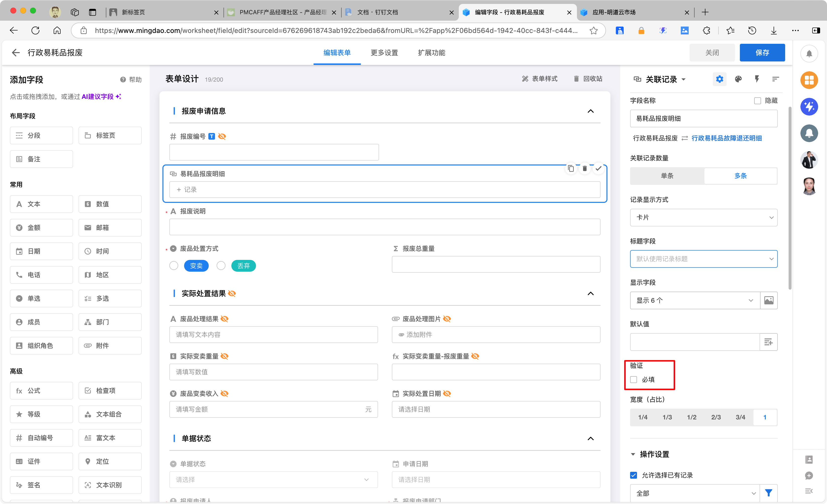The image size is (827, 504).
Task: Open the default value add-list icon
Action: [768, 342]
